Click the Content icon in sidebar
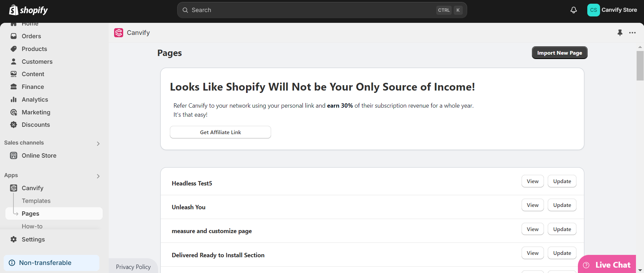 (x=14, y=74)
